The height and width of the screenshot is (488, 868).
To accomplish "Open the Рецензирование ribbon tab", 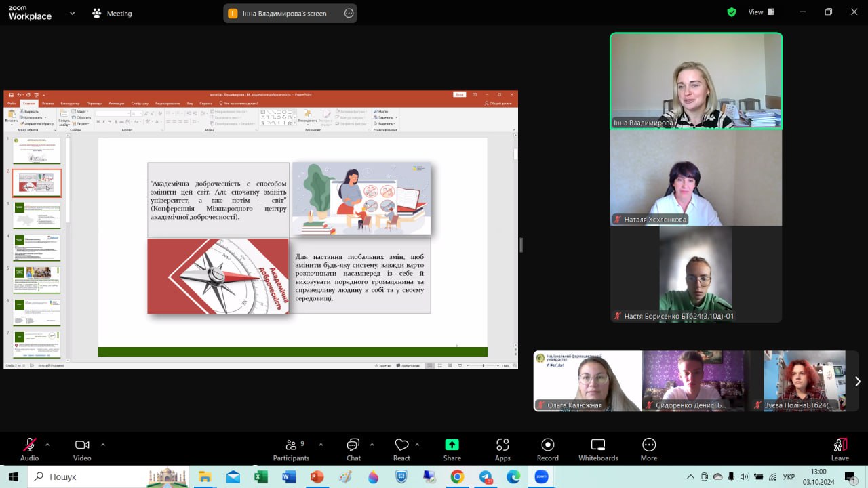I will (x=167, y=104).
